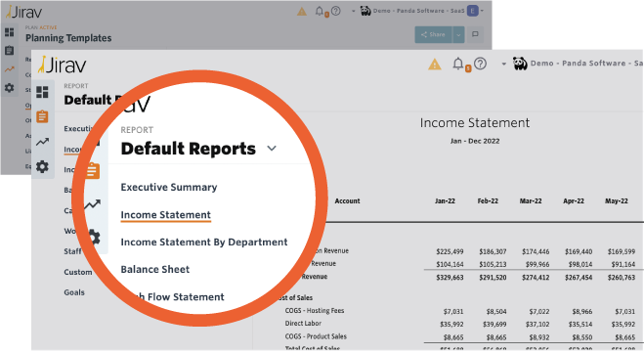Select the trending line chart icon
Image resolution: width=644 pixels, height=354 pixels.
42,142
